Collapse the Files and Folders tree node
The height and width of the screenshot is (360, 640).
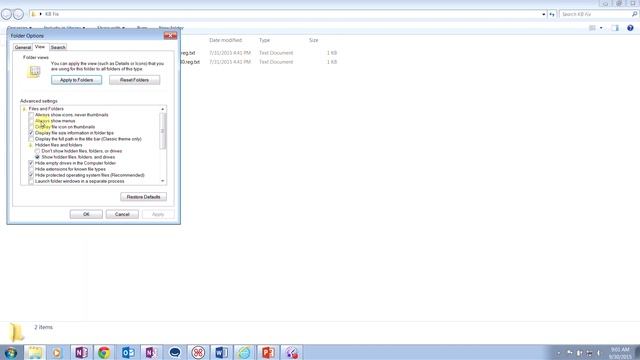[24, 109]
